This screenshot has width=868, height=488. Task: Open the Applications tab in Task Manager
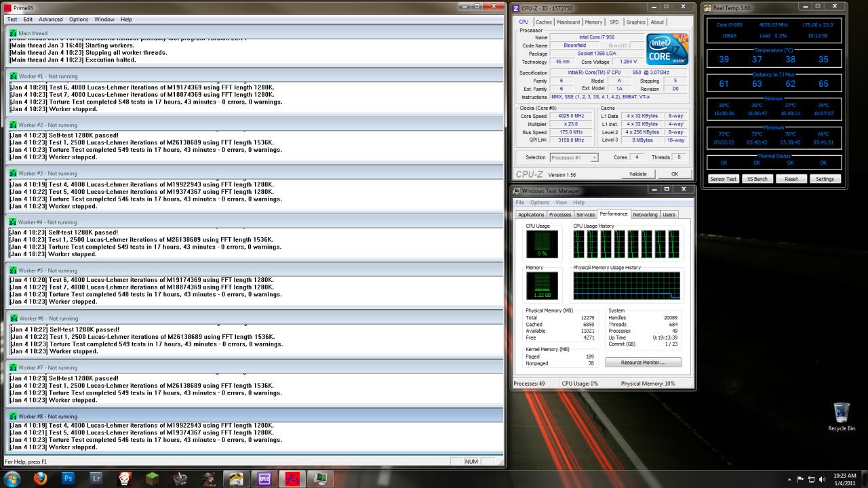tap(531, 214)
